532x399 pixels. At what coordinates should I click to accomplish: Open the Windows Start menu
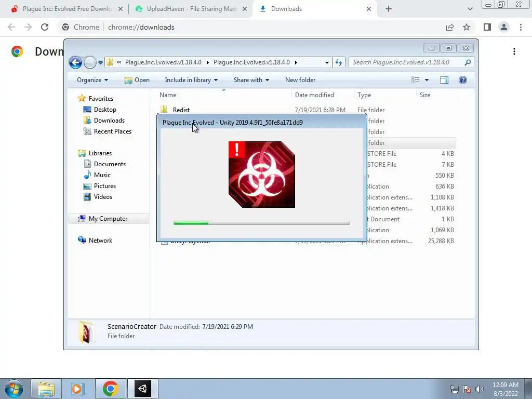pyautogui.click(x=14, y=389)
